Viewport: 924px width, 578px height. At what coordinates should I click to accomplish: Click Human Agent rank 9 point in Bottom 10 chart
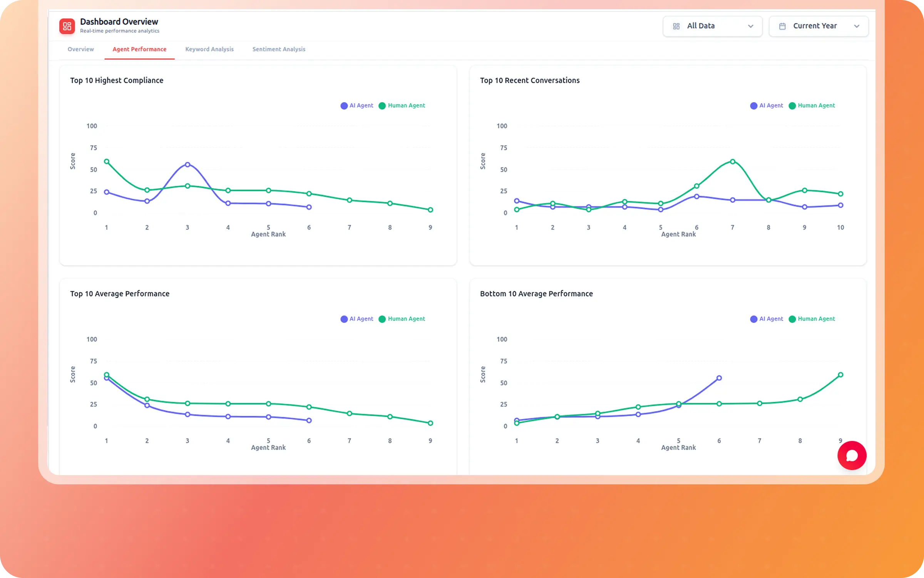point(840,375)
